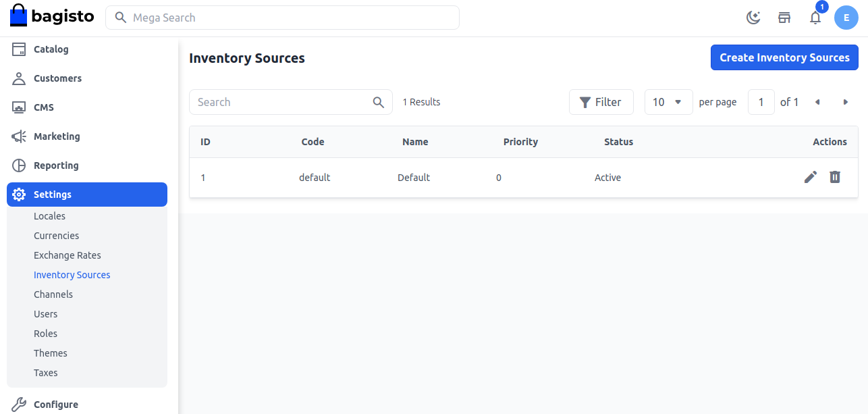Open the storefront shop icon
The image size is (868, 414).
tap(784, 18)
